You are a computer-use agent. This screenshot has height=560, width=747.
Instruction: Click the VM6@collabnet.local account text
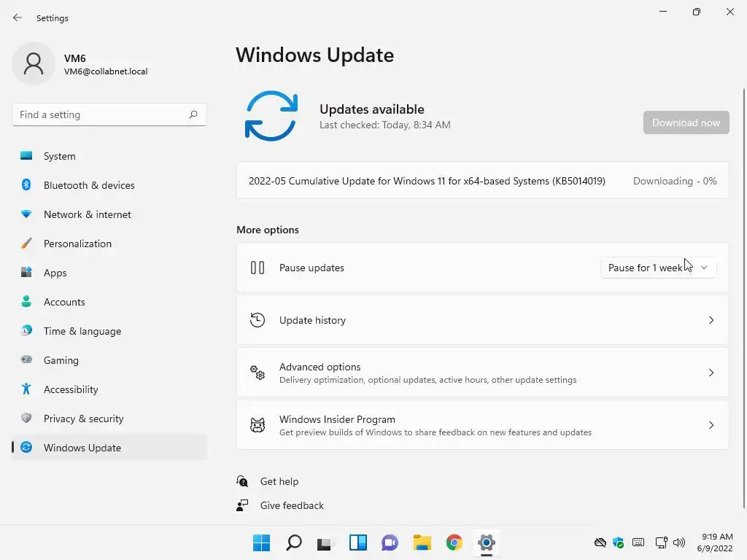[x=106, y=71]
